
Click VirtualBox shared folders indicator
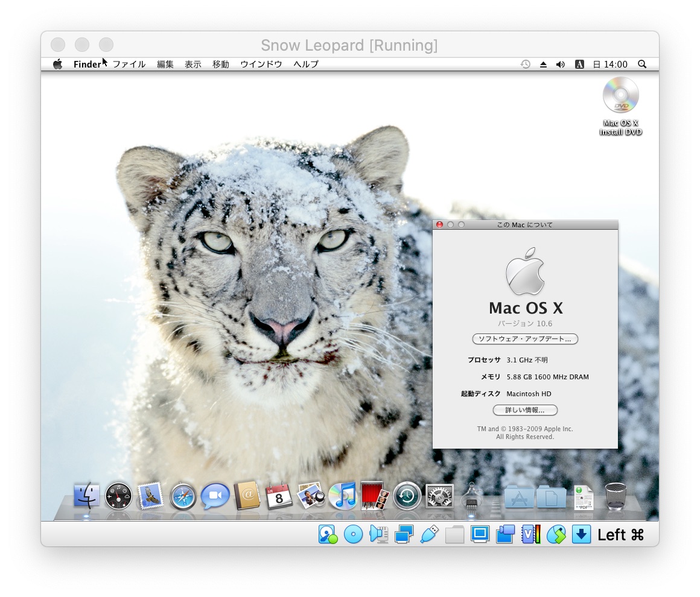(454, 534)
